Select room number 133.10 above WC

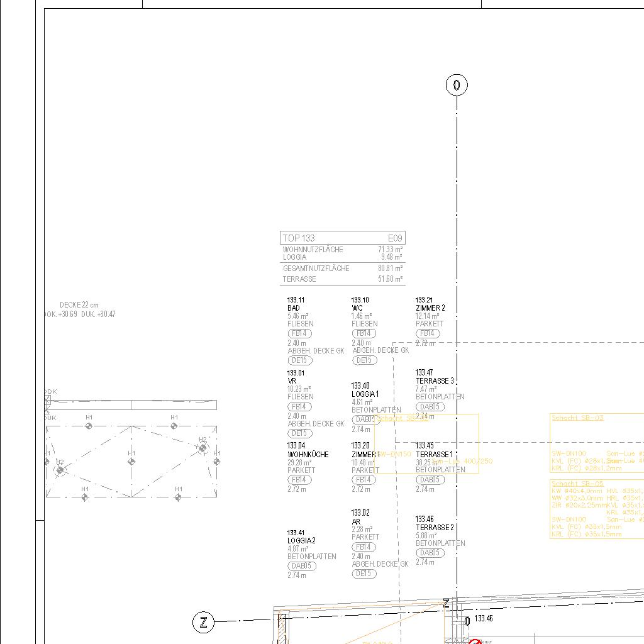(360, 300)
